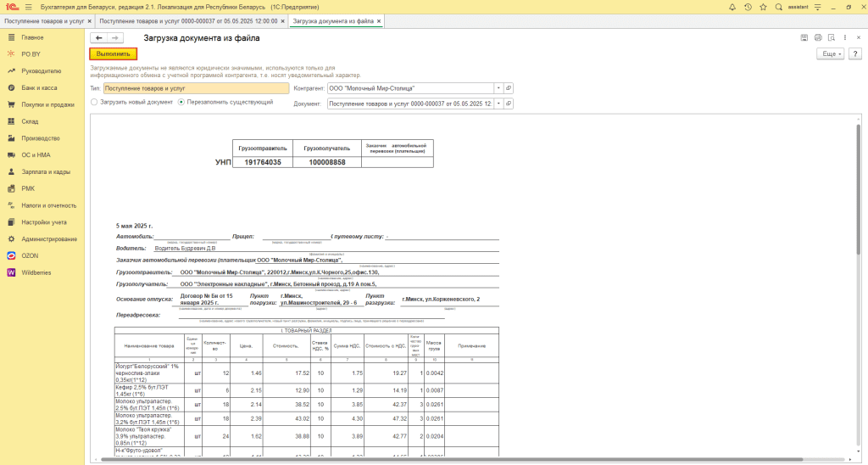The height and width of the screenshot is (465, 868).
Task: Click the Тип input field
Action: 196,88
